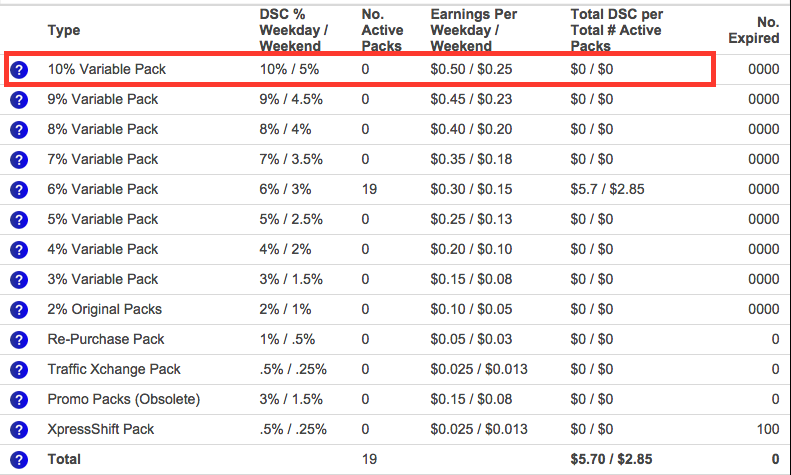The width and height of the screenshot is (791, 475).
Task: Select the 6% Variable Pack row label
Action: tap(102, 189)
